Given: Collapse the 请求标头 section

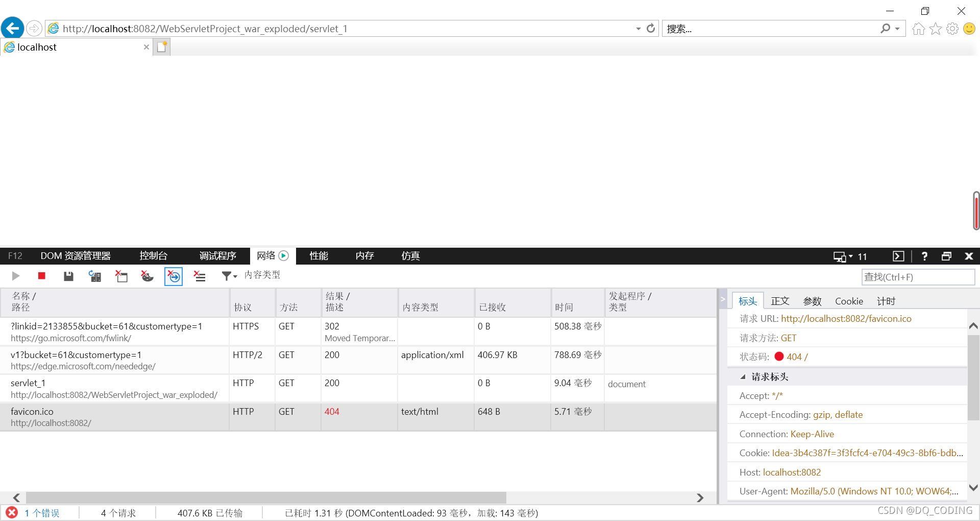Looking at the screenshot, I should click(743, 377).
